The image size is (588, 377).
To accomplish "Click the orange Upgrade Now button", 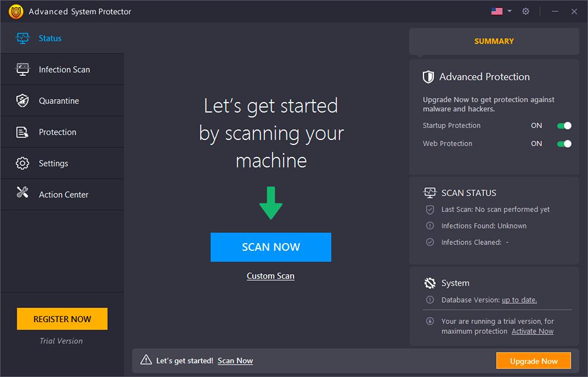I will coord(533,361).
